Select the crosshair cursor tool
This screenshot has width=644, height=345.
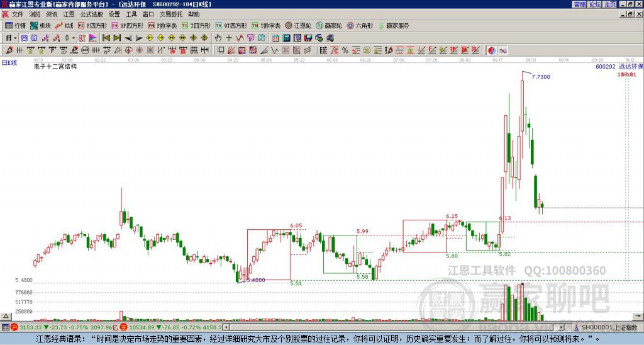229,38
